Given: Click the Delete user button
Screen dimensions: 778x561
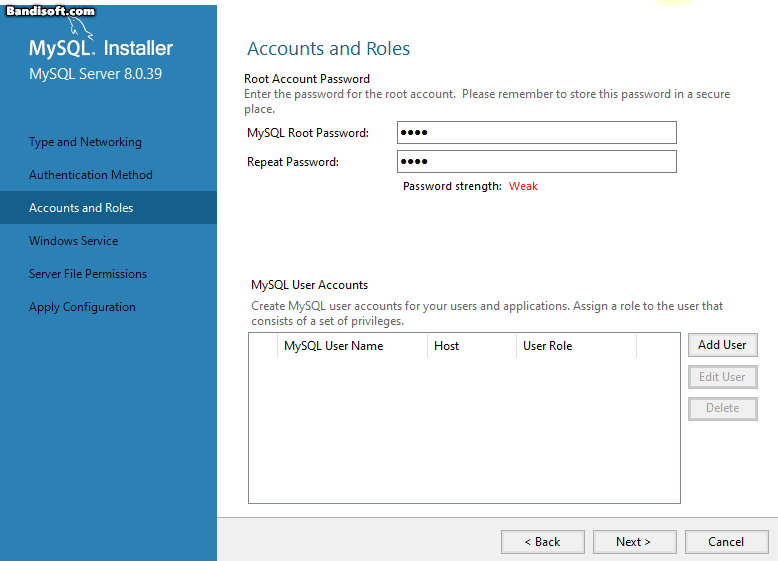Looking at the screenshot, I should click(722, 408).
